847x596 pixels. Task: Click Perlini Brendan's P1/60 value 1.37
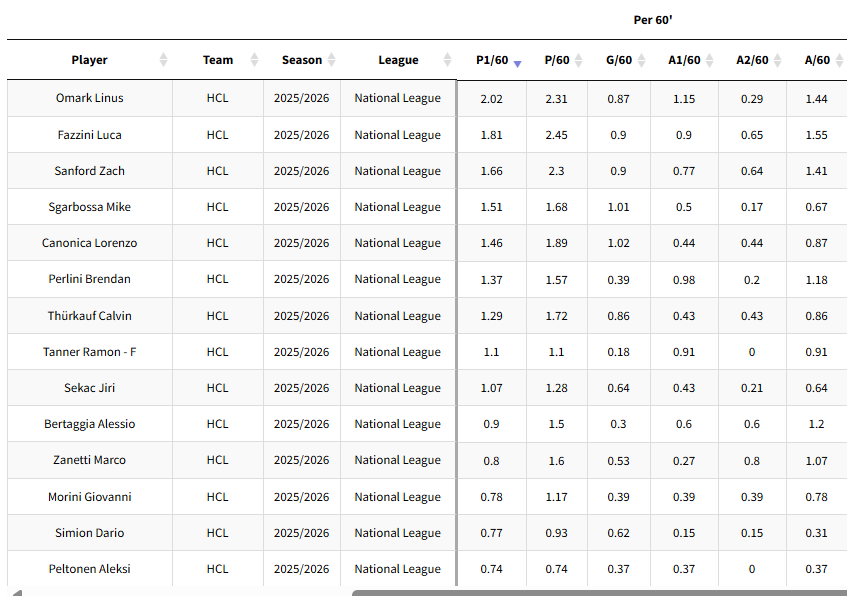(x=491, y=280)
